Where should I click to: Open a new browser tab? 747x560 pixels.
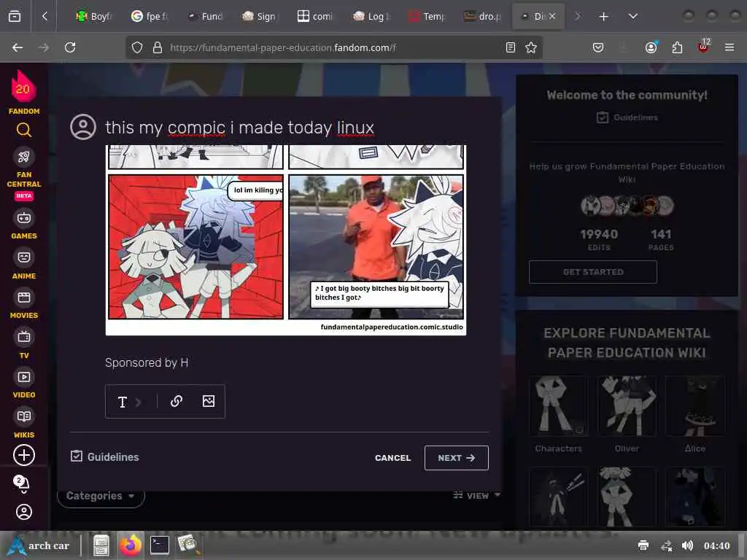click(x=603, y=17)
